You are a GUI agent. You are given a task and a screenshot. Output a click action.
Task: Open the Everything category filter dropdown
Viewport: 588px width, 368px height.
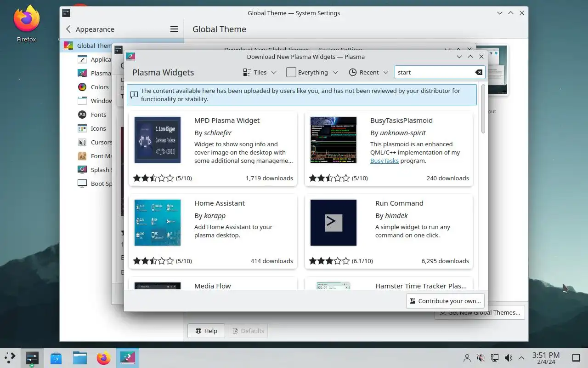(x=312, y=72)
